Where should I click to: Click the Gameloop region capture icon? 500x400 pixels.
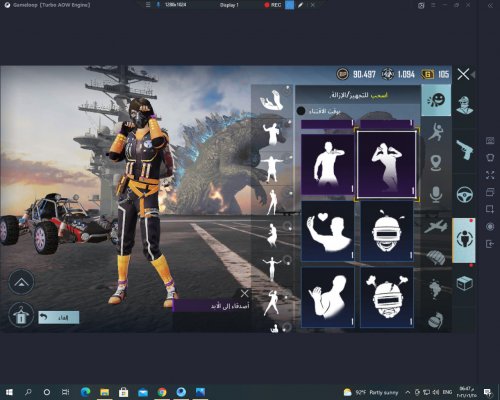[x=490, y=209]
